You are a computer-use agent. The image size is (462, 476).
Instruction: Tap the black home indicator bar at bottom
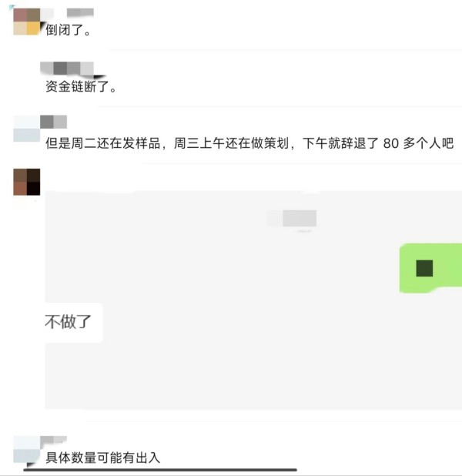(x=160, y=470)
